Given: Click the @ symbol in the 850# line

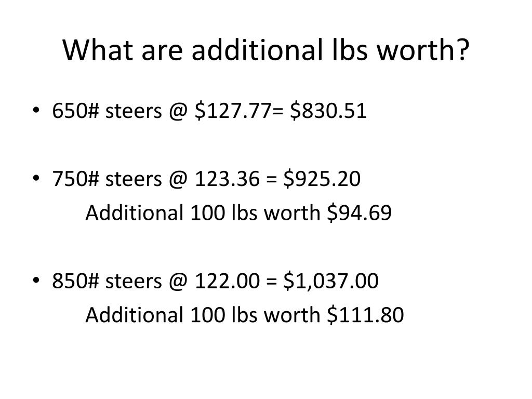Looking at the screenshot, I should [x=178, y=281].
